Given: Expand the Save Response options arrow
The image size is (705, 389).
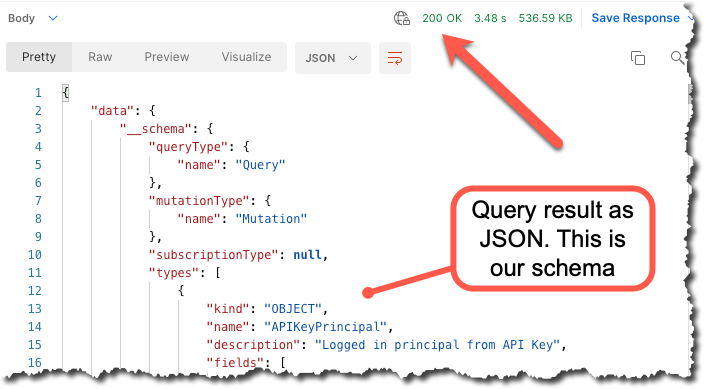Looking at the screenshot, I should point(691,18).
